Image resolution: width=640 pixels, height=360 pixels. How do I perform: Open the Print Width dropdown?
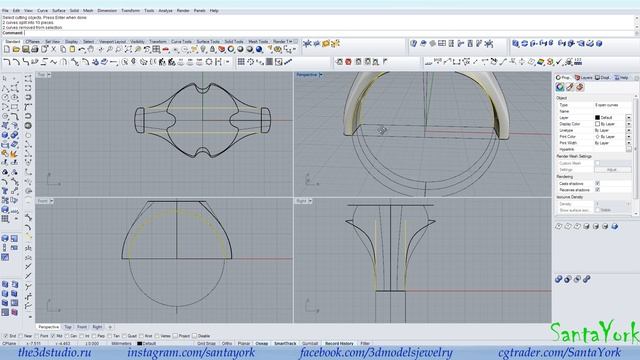tap(628, 143)
